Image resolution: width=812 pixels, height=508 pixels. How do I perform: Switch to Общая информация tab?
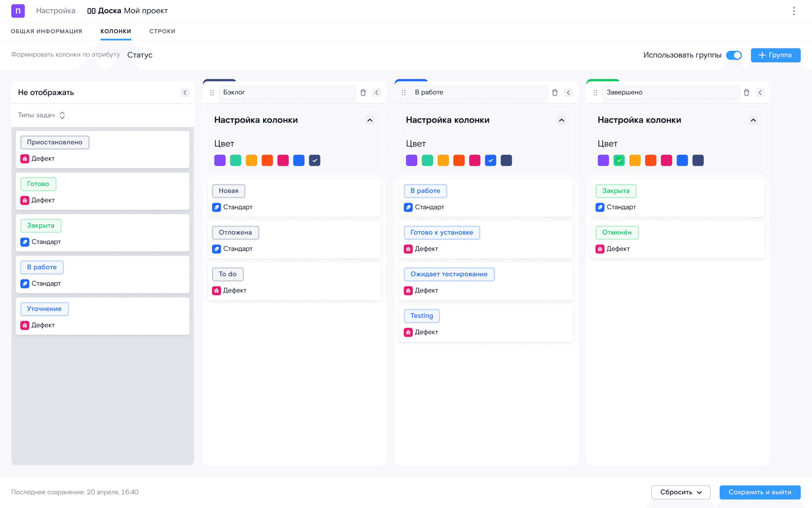pyautogui.click(x=46, y=31)
